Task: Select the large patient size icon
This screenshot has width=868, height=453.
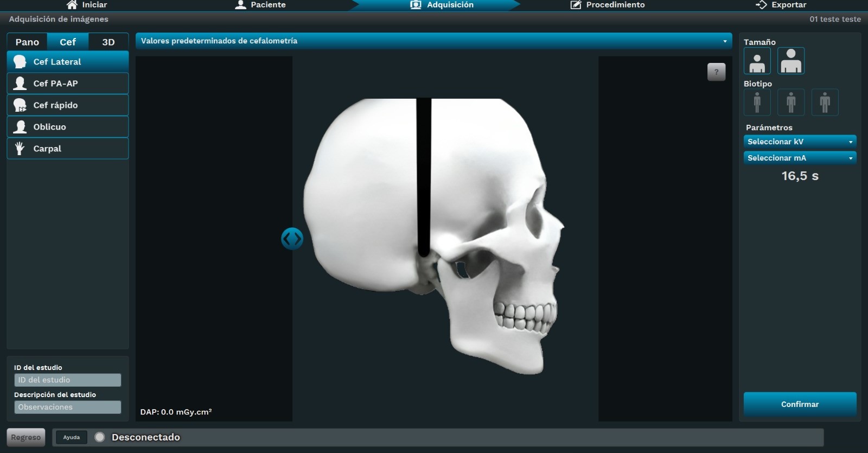Action: click(790, 61)
